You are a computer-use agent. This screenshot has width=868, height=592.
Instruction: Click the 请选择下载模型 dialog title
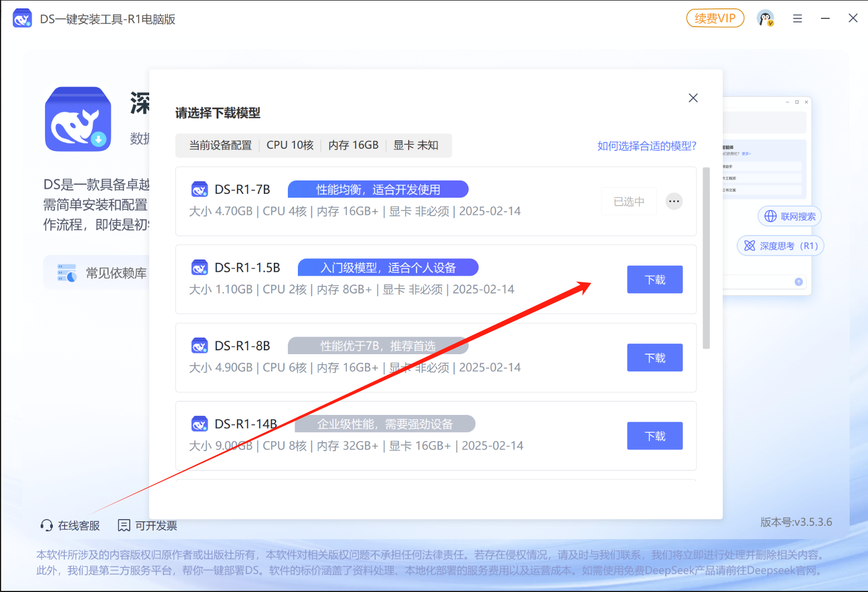[x=218, y=113]
